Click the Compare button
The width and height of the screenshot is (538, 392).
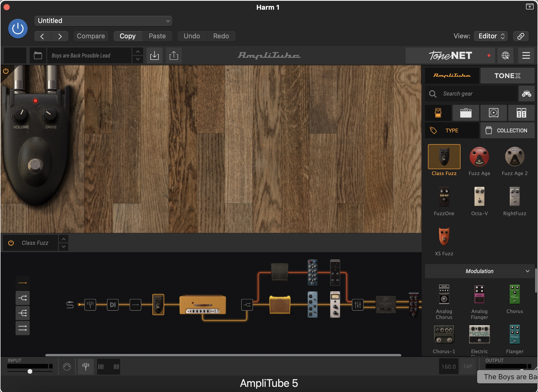click(x=91, y=36)
